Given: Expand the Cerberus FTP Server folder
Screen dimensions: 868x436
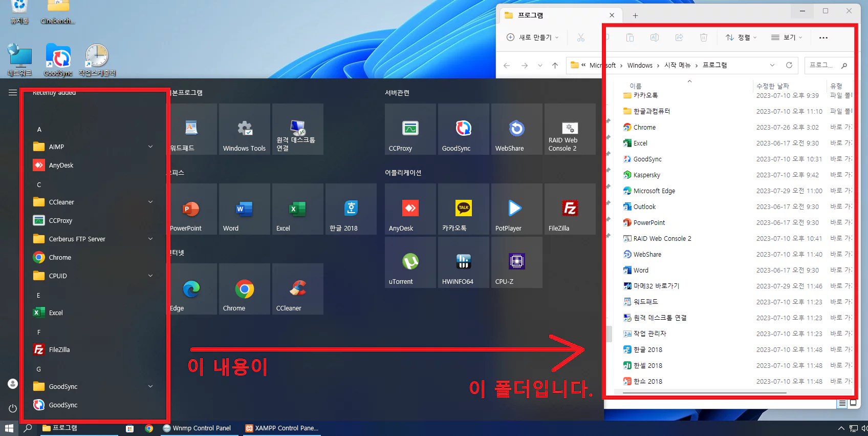Looking at the screenshot, I should pyautogui.click(x=150, y=239).
